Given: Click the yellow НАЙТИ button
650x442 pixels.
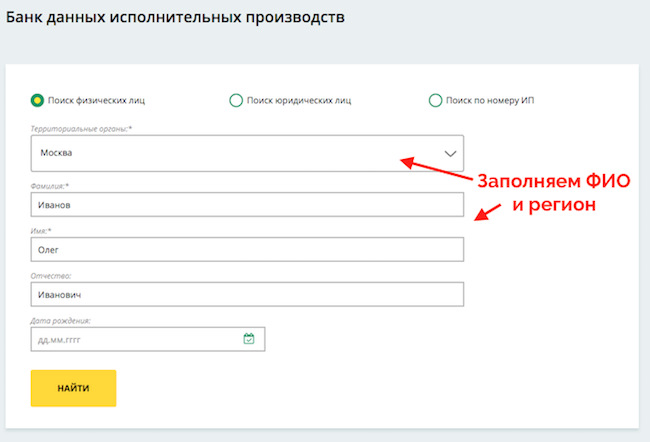Looking at the screenshot, I should point(73,388).
